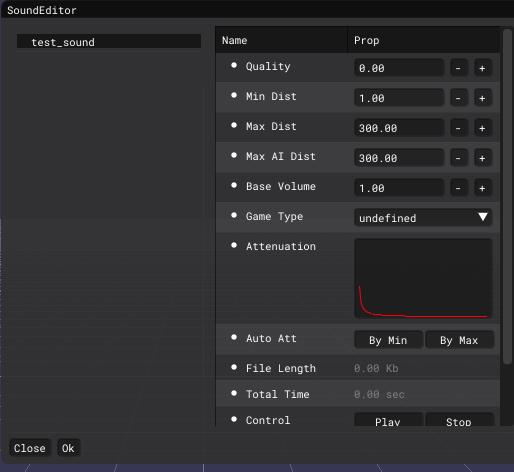Click the Control row label
Image resolution: width=514 pixels, height=472 pixels.
click(x=268, y=420)
